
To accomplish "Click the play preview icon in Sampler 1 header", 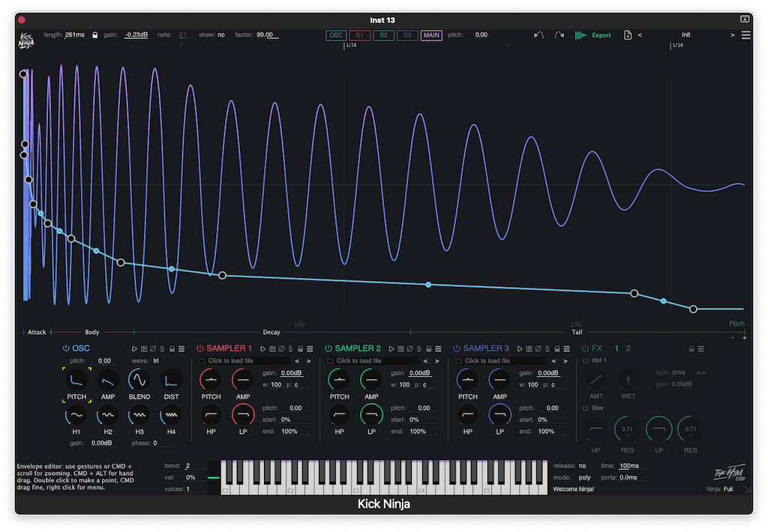I will pyautogui.click(x=263, y=349).
